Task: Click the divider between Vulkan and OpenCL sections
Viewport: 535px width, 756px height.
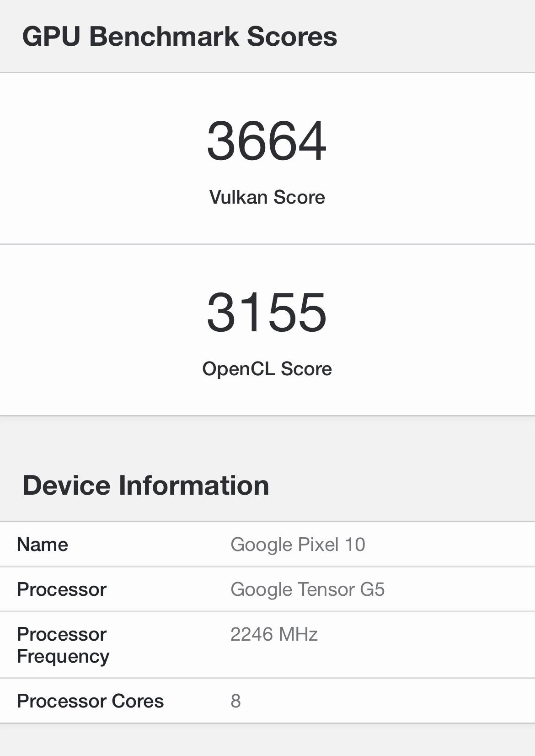Action: click(267, 244)
